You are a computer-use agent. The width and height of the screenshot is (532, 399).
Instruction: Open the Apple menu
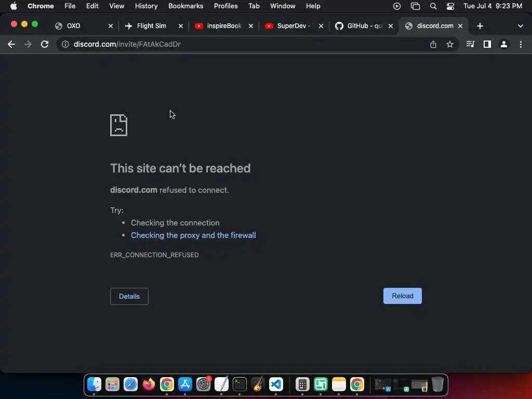13,6
